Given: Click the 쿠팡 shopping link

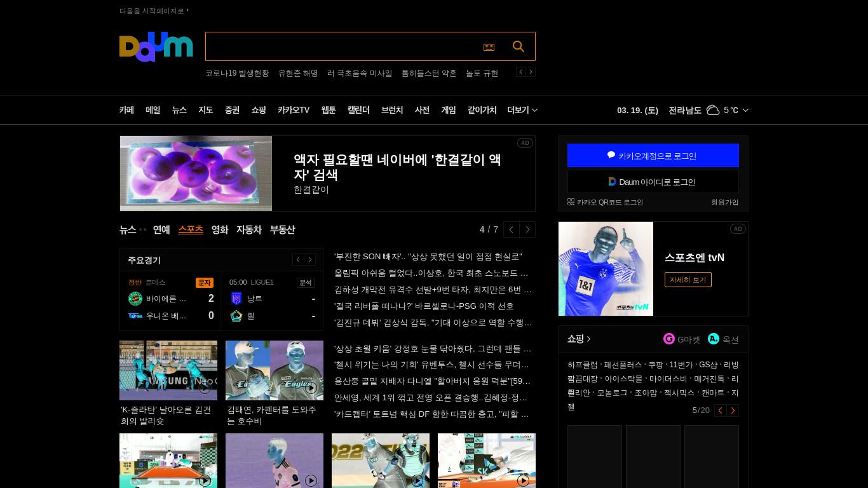Looking at the screenshot, I should click(x=656, y=365).
